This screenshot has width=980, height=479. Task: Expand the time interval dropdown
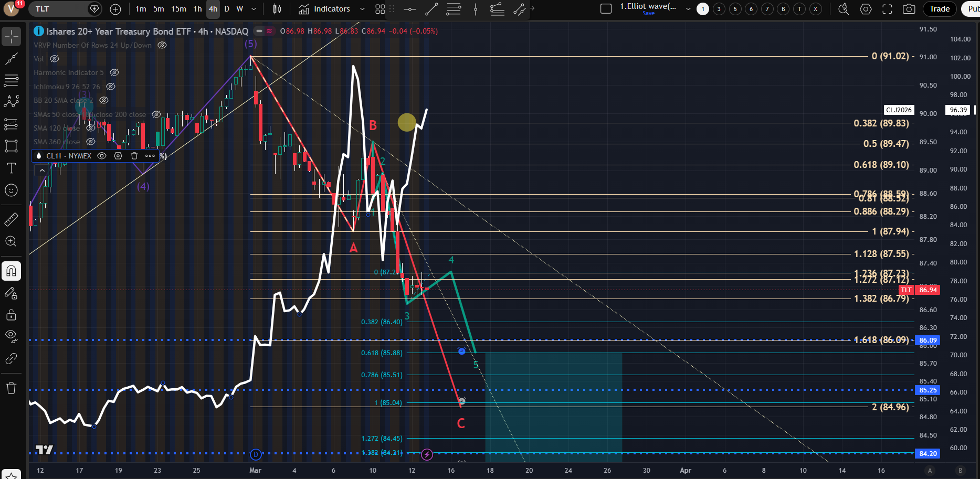pyautogui.click(x=254, y=9)
